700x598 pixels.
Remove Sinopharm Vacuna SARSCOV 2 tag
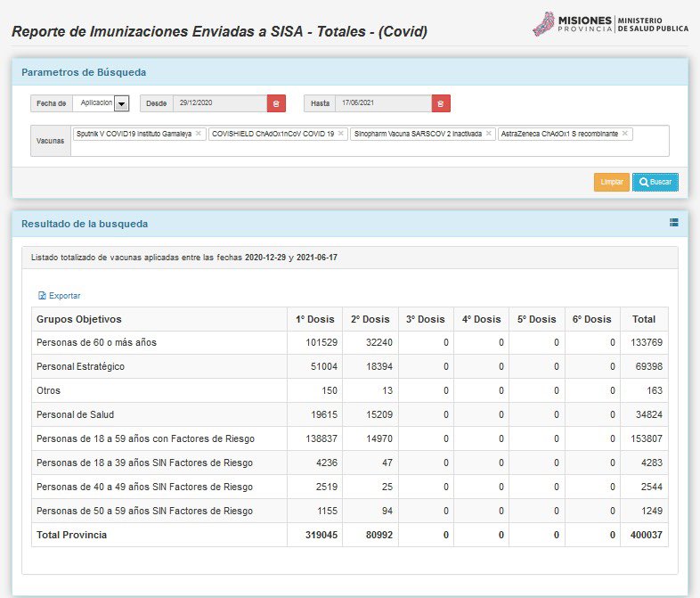[x=489, y=134]
